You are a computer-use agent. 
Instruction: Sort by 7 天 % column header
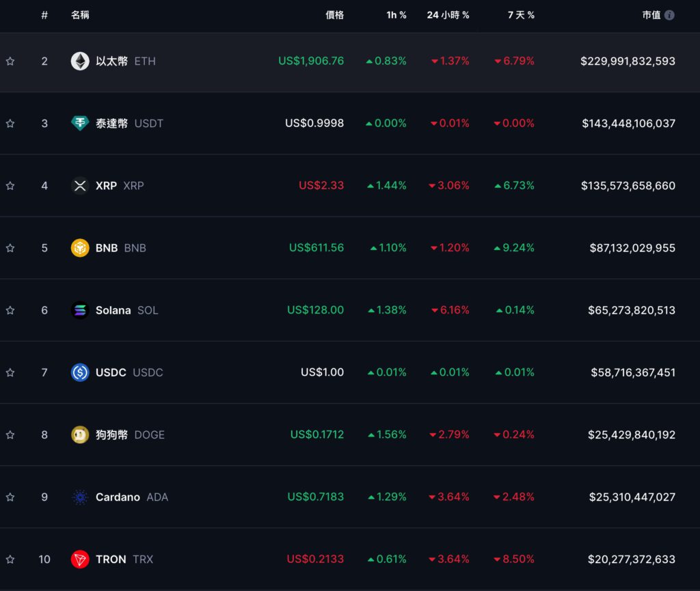(521, 15)
